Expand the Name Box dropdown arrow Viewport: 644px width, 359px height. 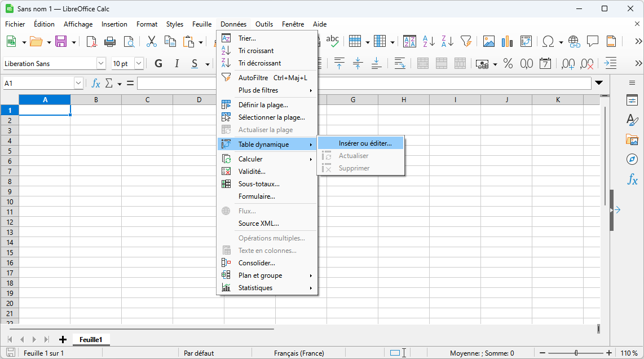point(78,84)
